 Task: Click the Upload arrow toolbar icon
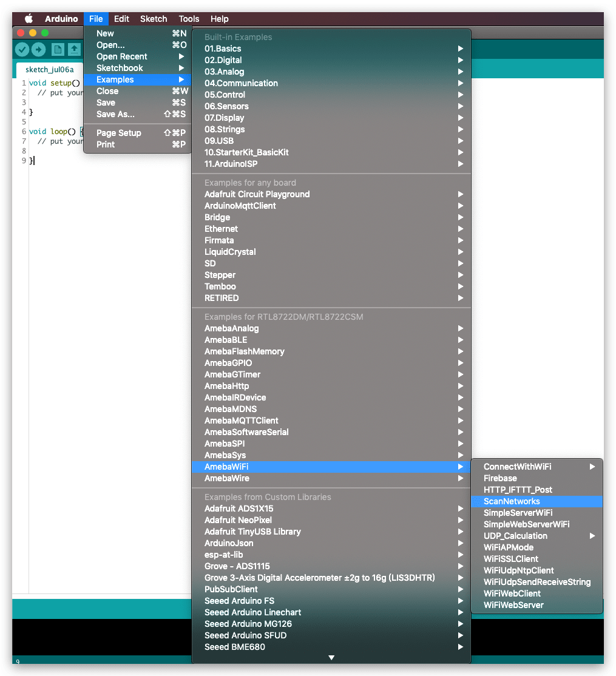(x=38, y=50)
